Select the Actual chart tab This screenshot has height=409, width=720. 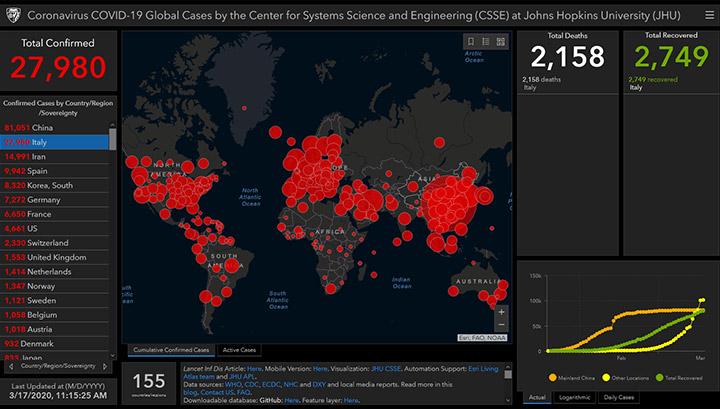536,397
